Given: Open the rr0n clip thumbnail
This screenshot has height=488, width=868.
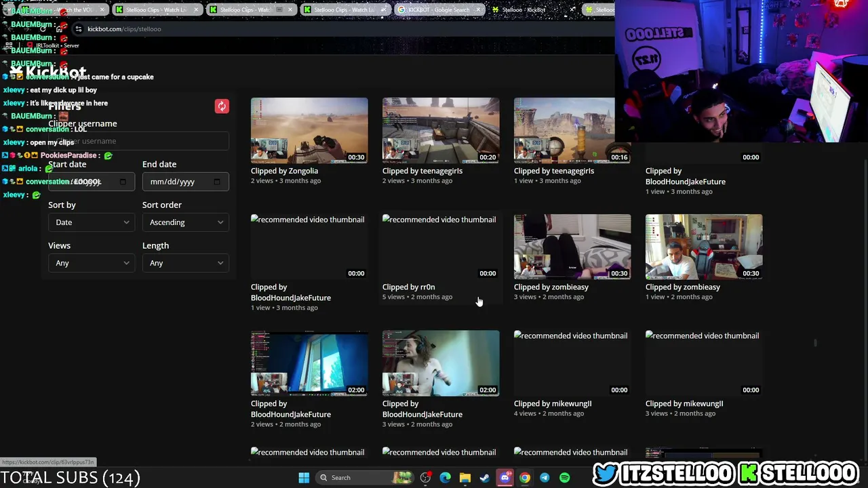Looking at the screenshot, I should 441,247.
